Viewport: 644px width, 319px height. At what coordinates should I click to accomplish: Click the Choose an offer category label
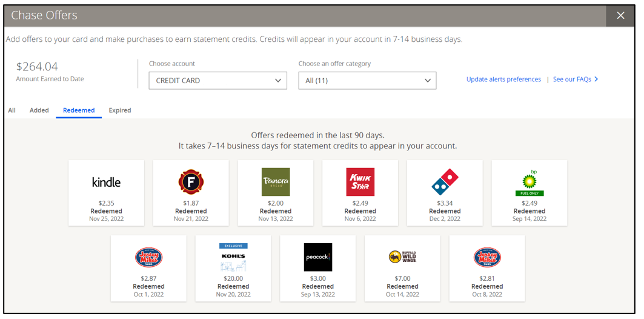tap(334, 64)
